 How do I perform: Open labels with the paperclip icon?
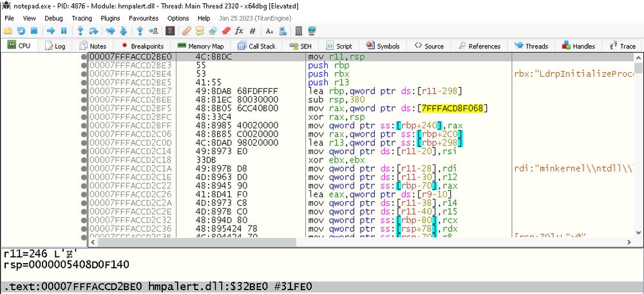coord(213,31)
